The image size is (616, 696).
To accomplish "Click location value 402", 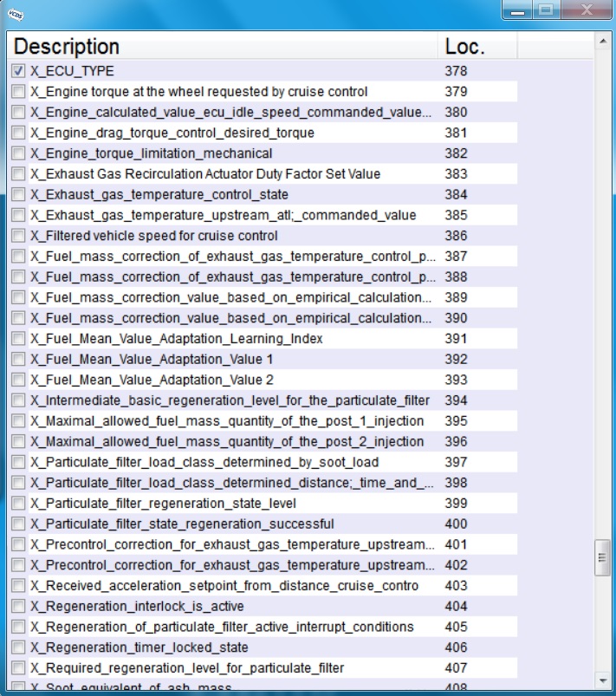I will [456, 565].
